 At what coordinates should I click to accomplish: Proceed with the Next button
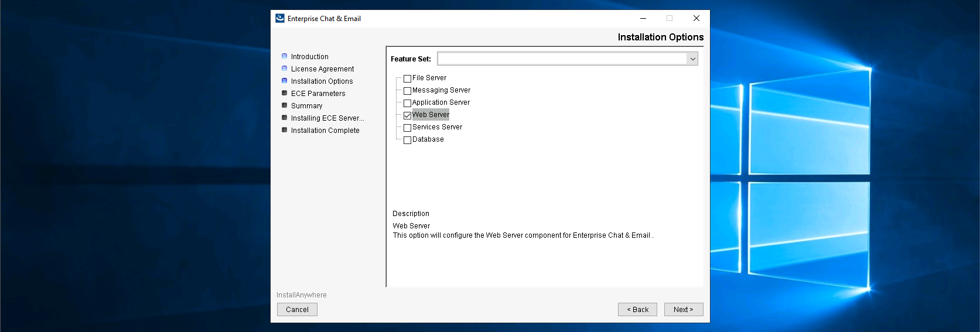tap(683, 309)
